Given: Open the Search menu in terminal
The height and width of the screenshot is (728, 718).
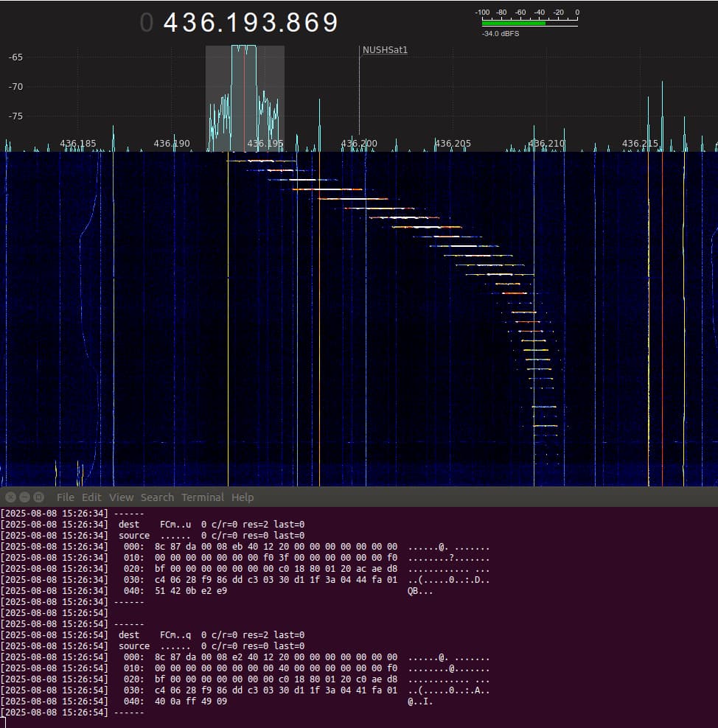Looking at the screenshot, I should 157,497.
